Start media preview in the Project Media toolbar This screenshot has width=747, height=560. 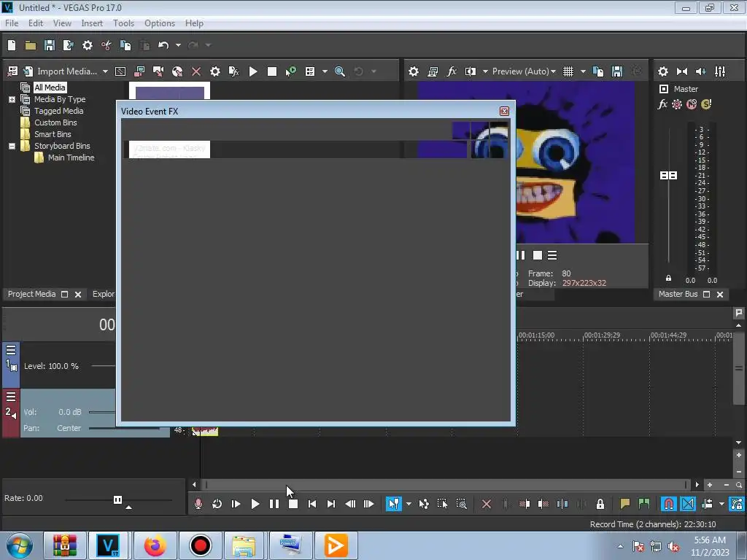tap(253, 71)
